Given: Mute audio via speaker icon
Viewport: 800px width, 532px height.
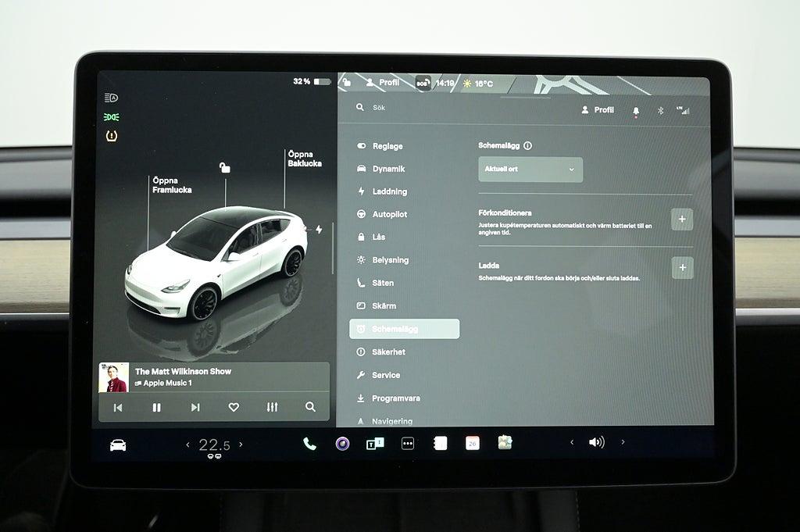Looking at the screenshot, I should click(x=596, y=442).
